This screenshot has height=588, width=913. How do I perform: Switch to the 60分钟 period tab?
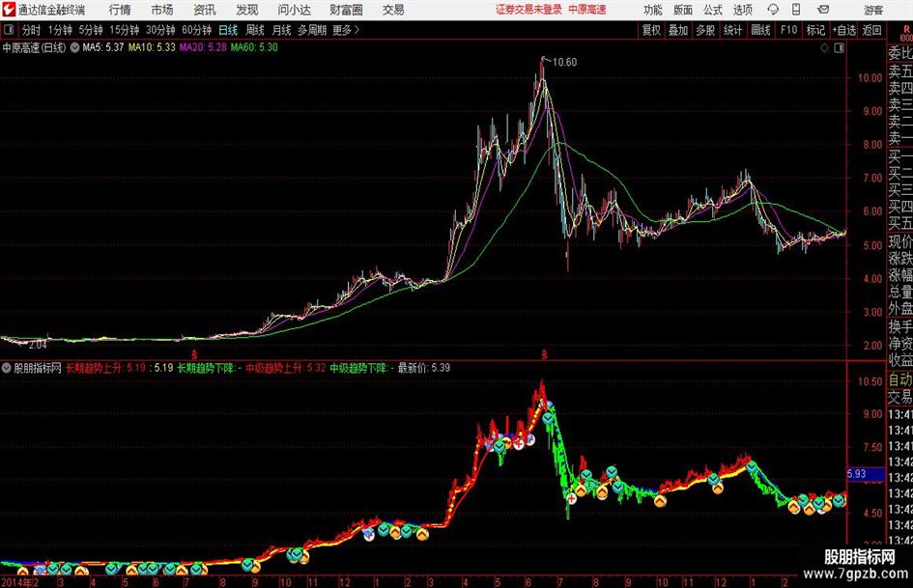pyautogui.click(x=196, y=30)
